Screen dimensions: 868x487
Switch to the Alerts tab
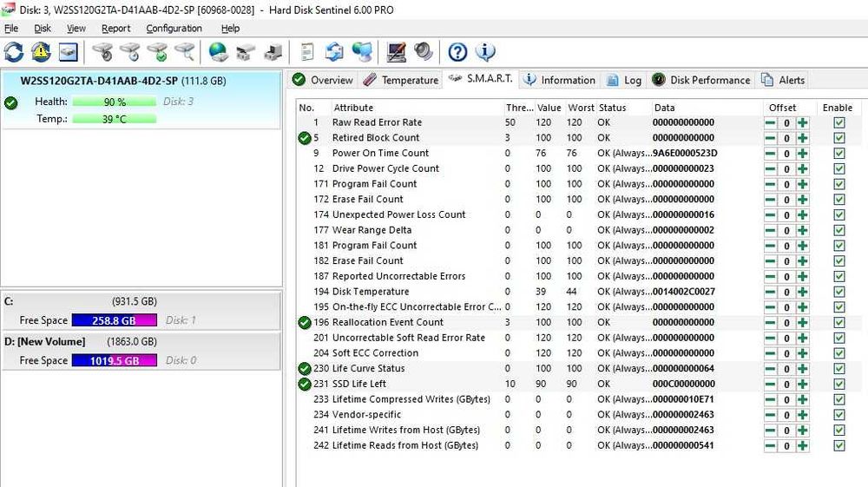point(783,80)
